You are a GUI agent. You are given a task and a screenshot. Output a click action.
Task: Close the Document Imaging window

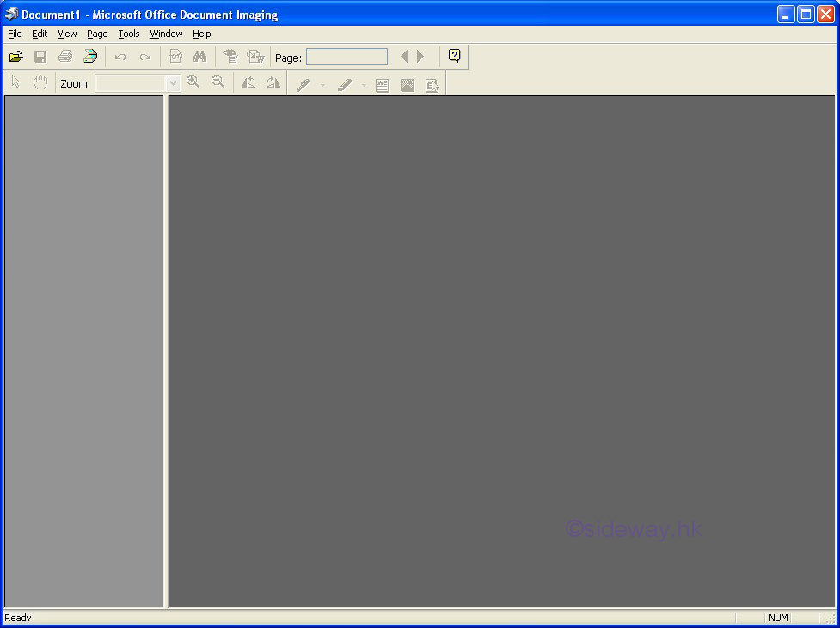(825, 15)
